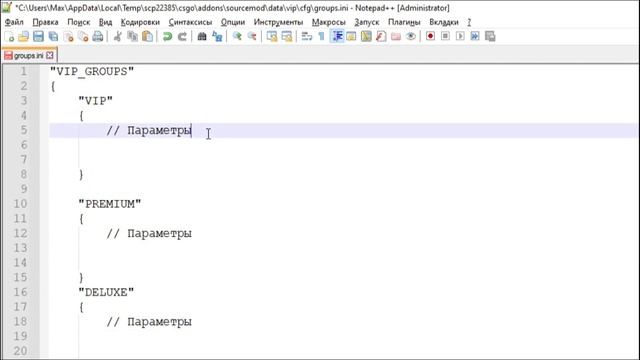Open the Поиск menu

point(78,22)
